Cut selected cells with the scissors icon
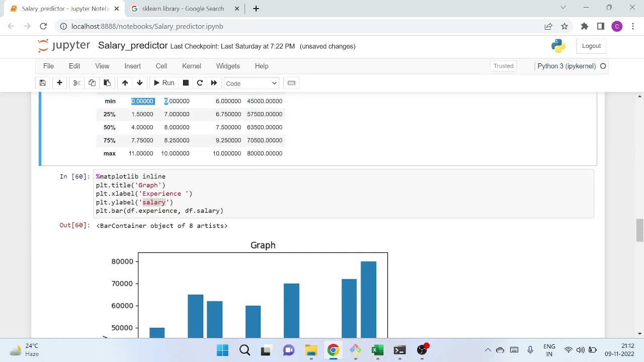This screenshot has height=362, width=644. tap(76, 83)
